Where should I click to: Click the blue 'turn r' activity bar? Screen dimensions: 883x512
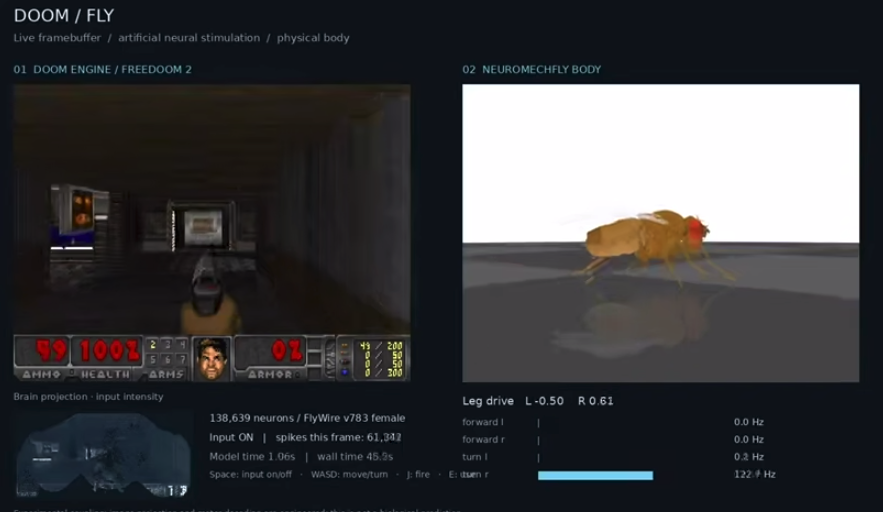click(595, 475)
